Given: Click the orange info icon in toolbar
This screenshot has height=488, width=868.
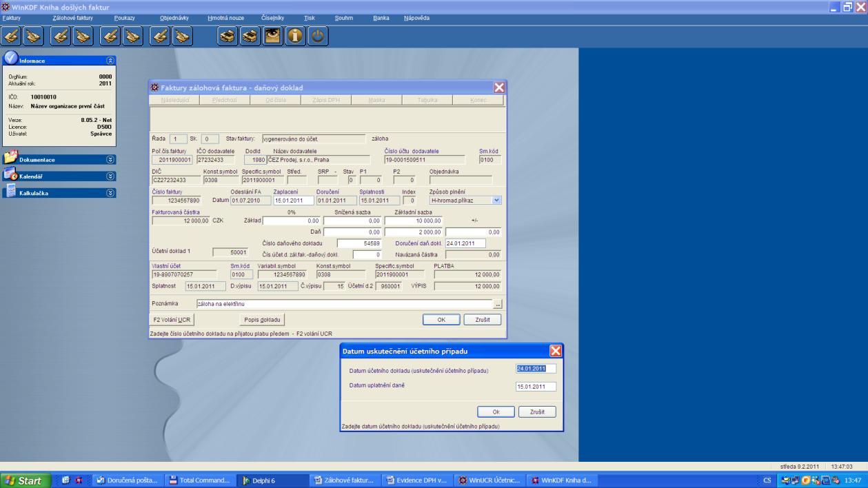Looking at the screenshot, I should point(296,37).
